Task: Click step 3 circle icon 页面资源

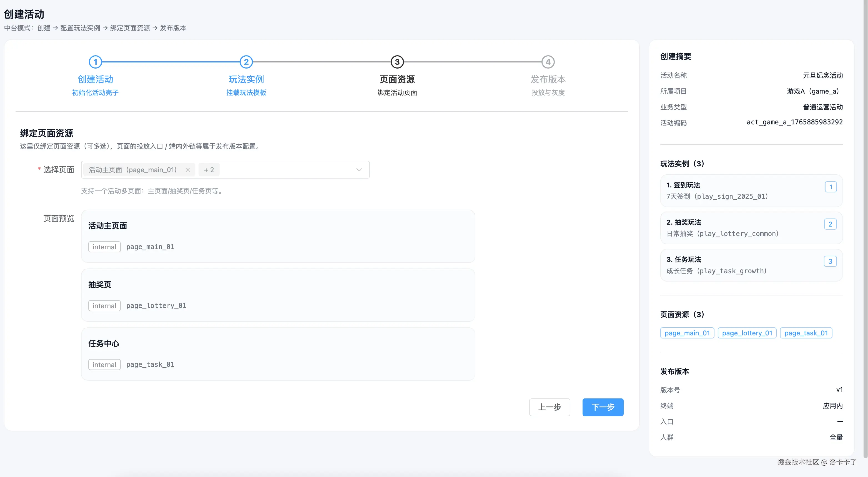Action: (397, 62)
